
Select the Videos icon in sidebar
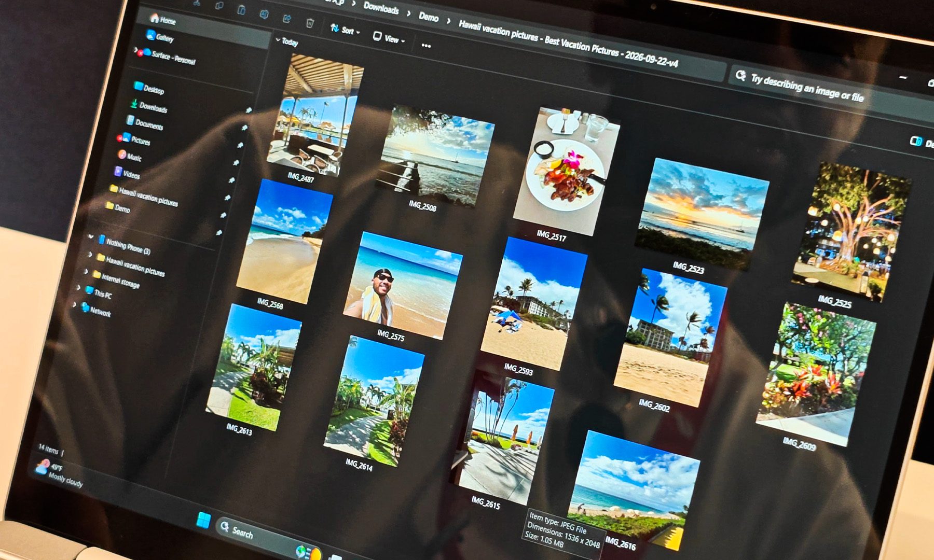point(118,172)
